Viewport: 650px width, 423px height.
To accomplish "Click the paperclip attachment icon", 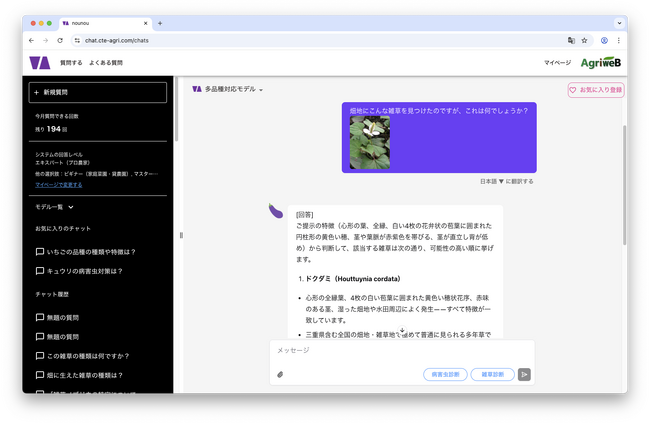I will [280, 375].
